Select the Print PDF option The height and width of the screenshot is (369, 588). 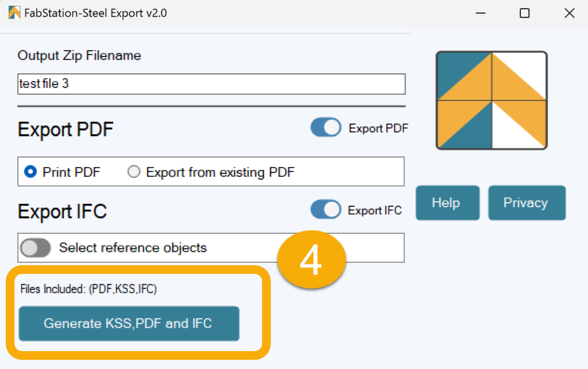29,171
